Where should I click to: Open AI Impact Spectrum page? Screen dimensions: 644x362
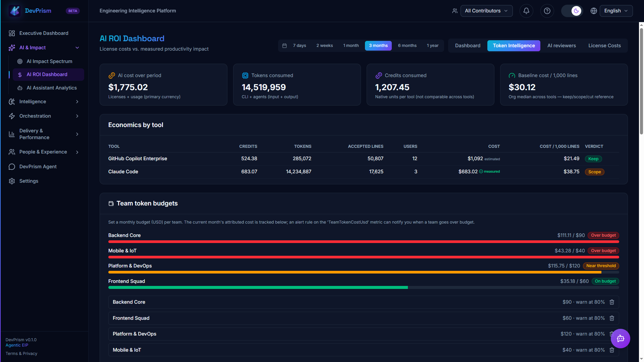pyautogui.click(x=49, y=61)
